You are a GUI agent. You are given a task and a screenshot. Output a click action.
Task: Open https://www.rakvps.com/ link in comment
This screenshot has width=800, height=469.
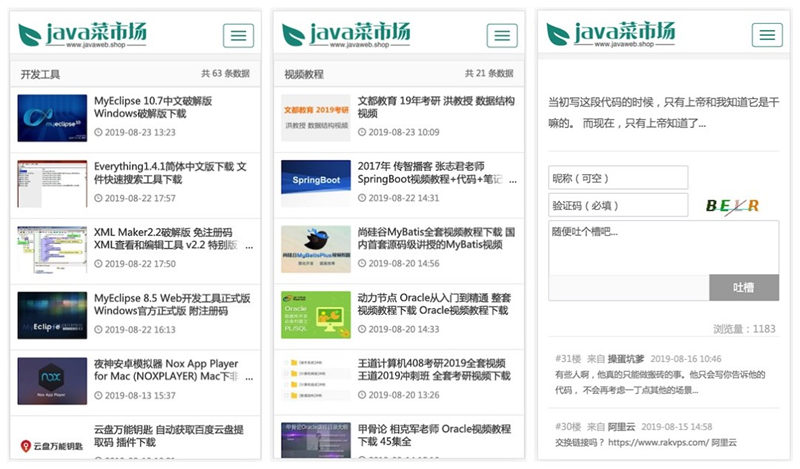(x=658, y=442)
